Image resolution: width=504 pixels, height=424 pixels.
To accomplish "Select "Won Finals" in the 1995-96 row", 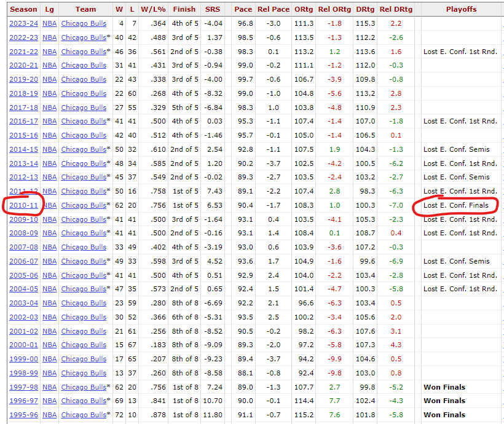I will click(444, 415).
